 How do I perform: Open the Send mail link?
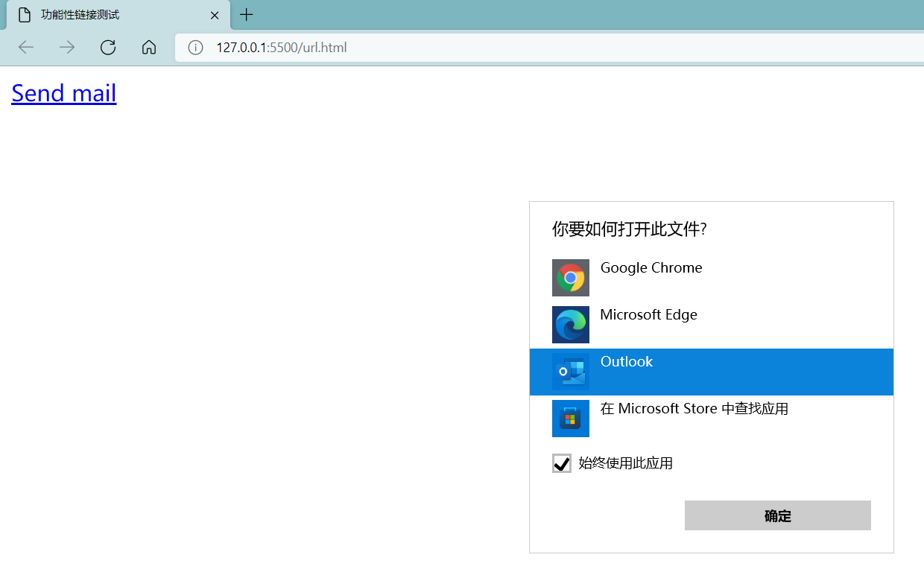point(64,93)
